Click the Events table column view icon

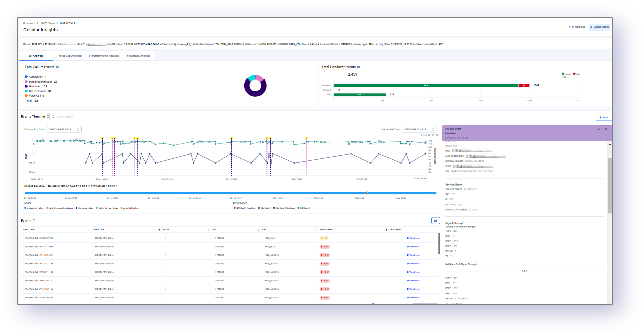[x=435, y=221]
